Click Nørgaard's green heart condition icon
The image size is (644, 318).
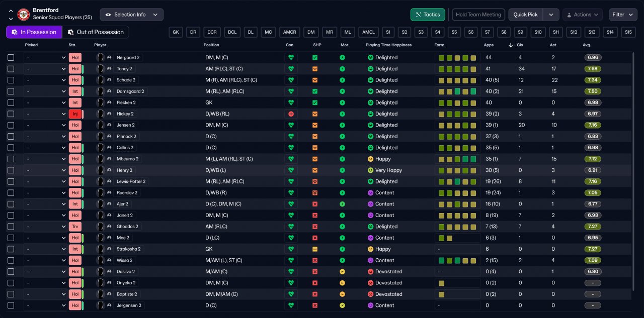[290, 58]
